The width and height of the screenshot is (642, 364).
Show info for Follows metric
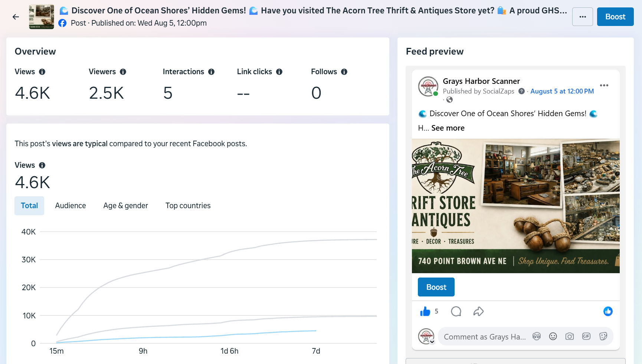click(x=344, y=72)
